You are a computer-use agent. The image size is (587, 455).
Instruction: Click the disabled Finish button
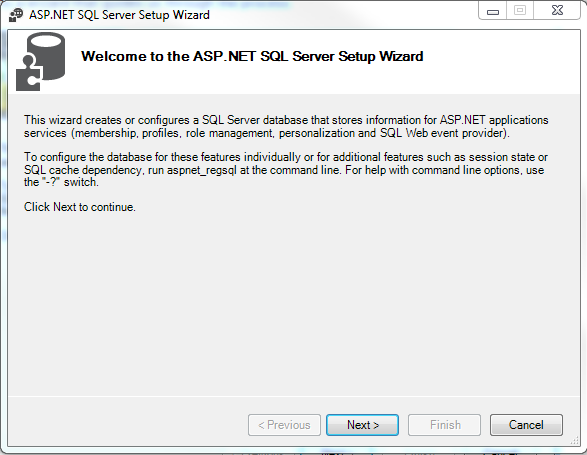pos(444,425)
